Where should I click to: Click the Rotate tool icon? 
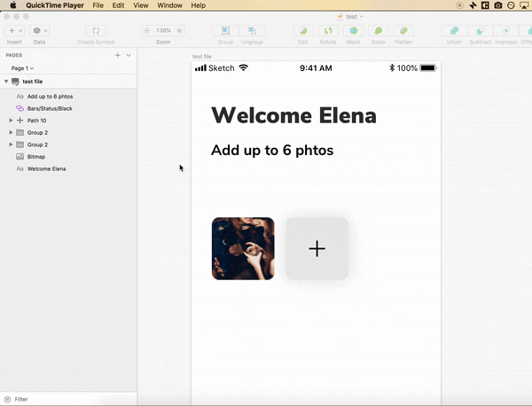tap(328, 30)
